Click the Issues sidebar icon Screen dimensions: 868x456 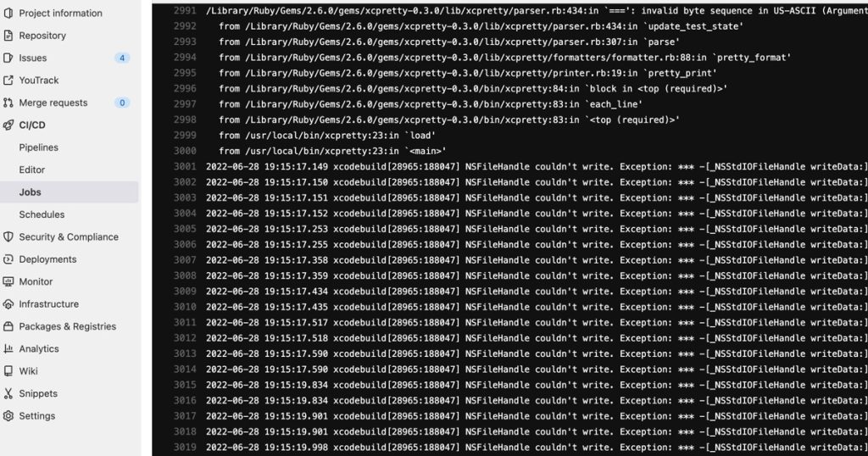(8, 58)
